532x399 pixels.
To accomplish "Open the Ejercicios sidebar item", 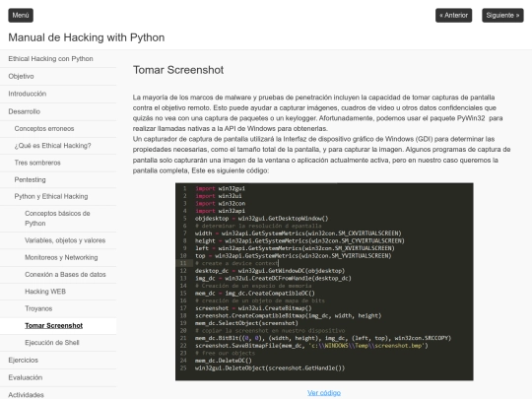I will [23, 360].
